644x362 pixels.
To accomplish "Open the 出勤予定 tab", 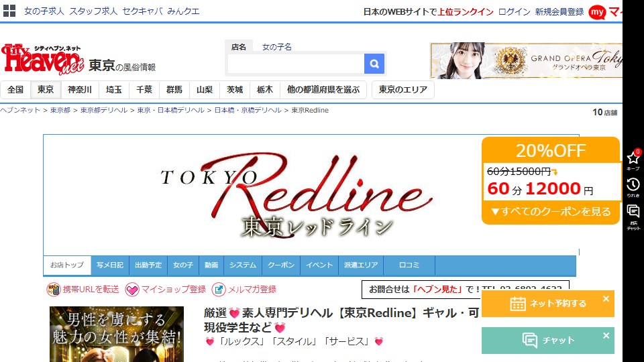I will pyautogui.click(x=148, y=265).
